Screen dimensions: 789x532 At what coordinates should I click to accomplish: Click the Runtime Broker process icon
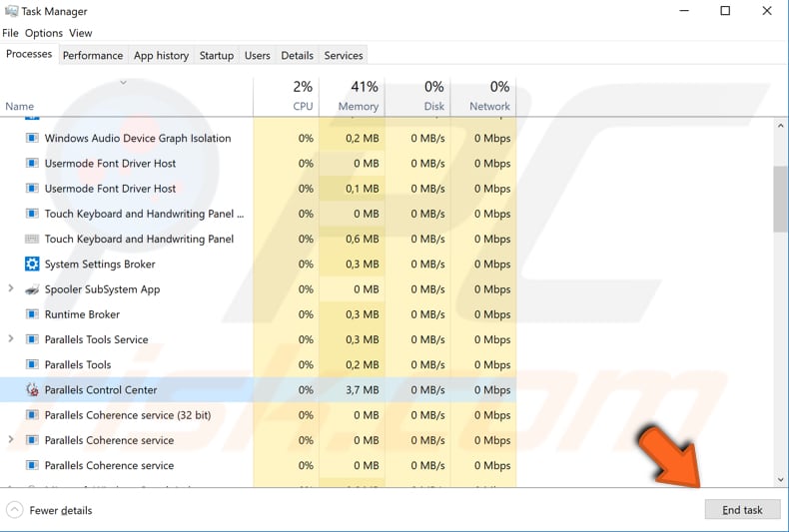pyautogui.click(x=32, y=314)
